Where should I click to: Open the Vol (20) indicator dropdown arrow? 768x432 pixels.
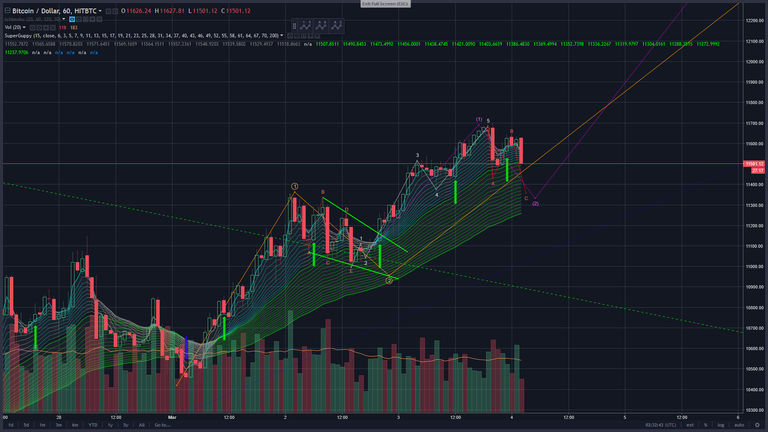tap(24, 27)
